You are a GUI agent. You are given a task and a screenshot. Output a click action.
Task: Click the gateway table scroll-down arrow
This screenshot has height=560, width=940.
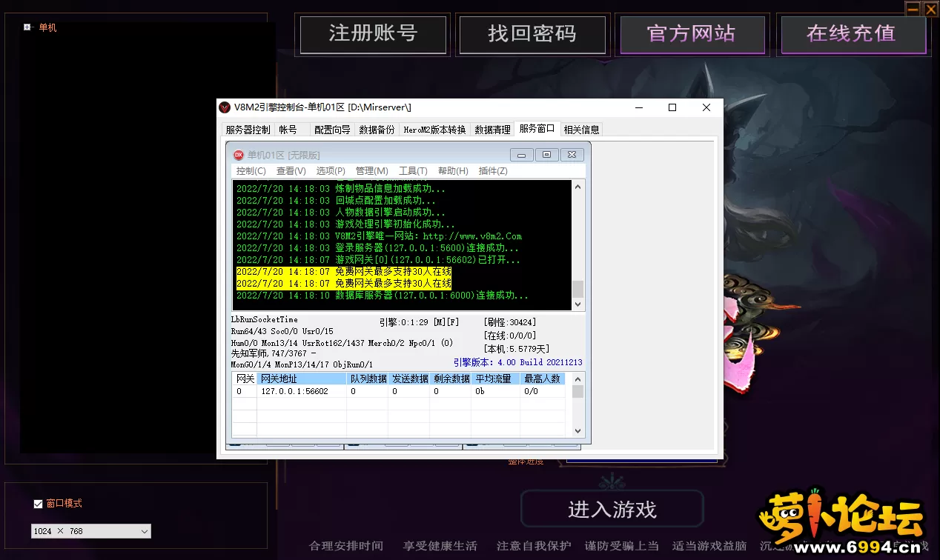[x=578, y=431]
